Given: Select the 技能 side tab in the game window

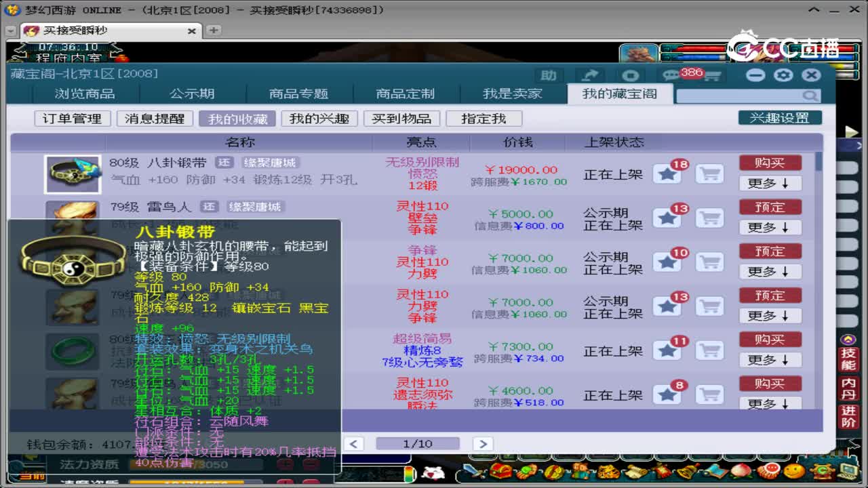Looking at the screenshot, I should [x=848, y=359].
